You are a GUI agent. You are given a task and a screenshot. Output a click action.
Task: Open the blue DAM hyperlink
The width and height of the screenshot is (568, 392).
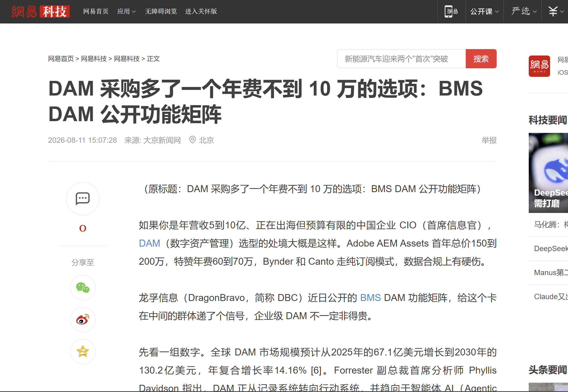(x=150, y=243)
